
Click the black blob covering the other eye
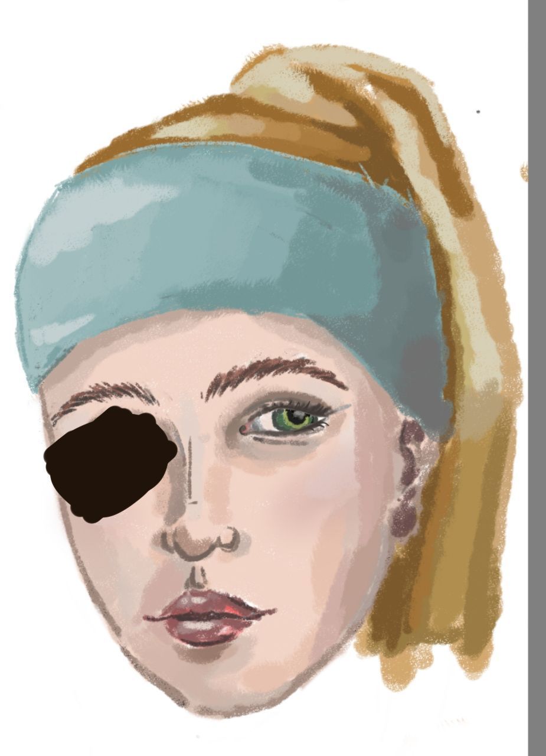(x=111, y=464)
